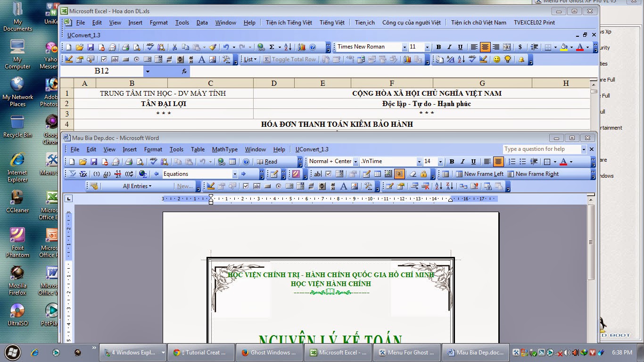Open Word Table menu

click(x=198, y=149)
